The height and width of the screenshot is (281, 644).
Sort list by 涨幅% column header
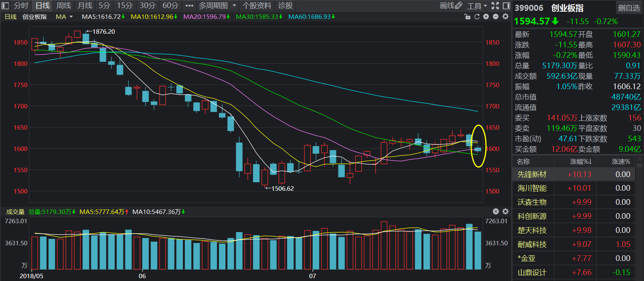pos(581,161)
